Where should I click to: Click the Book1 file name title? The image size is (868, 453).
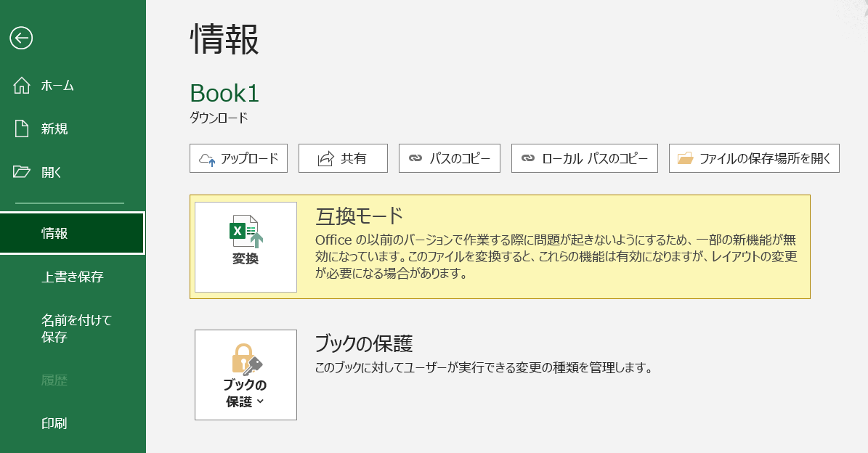[x=224, y=93]
